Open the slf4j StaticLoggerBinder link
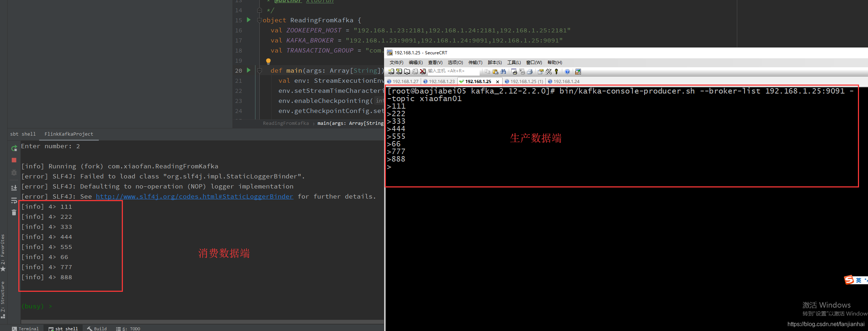 point(194,196)
